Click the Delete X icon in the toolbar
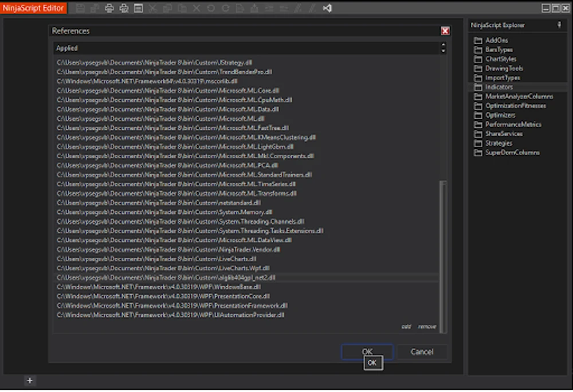The width and height of the screenshot is (573, 392). pos(197,8)
